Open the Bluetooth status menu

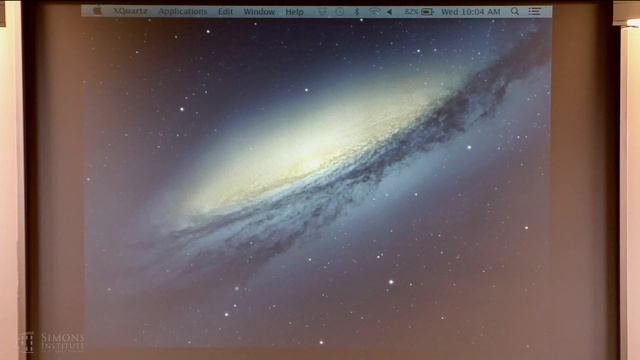point(356,12)
